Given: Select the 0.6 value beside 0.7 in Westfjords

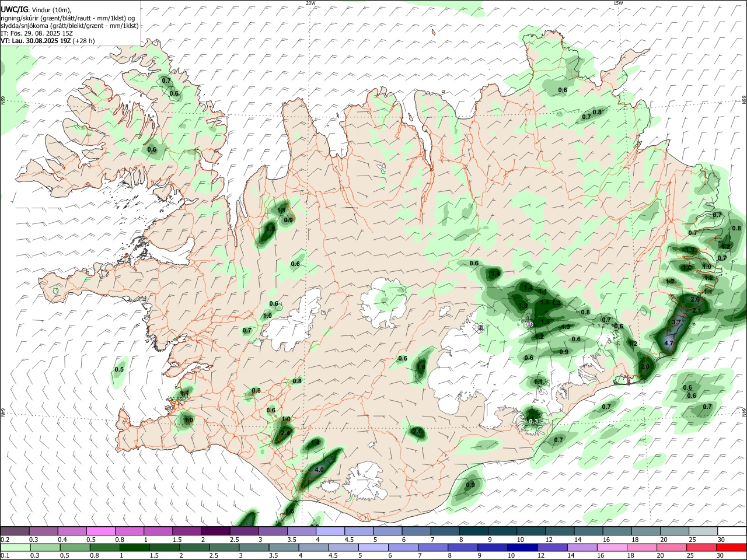Looking at the screenshot, I should coord(174,93).
